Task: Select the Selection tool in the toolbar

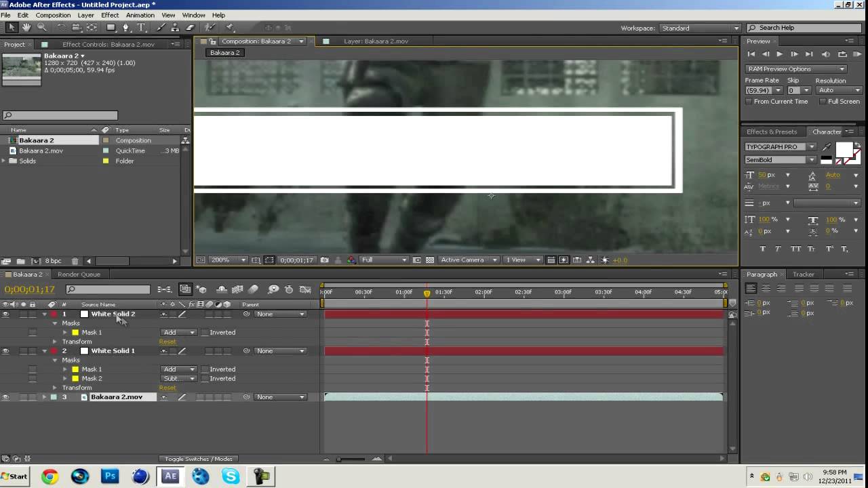Action: pos(12,28)
